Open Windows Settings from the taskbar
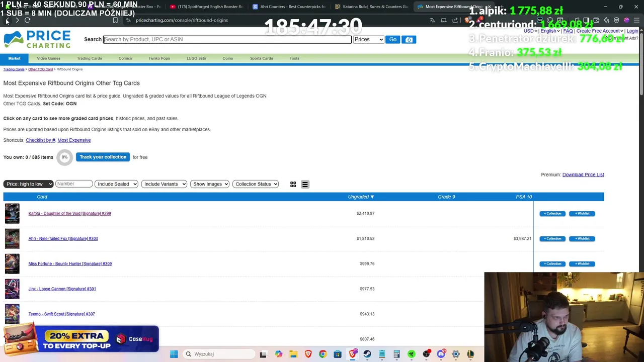Screen dimensions: 644x362 pyautogui.click(x=456, y=354)
